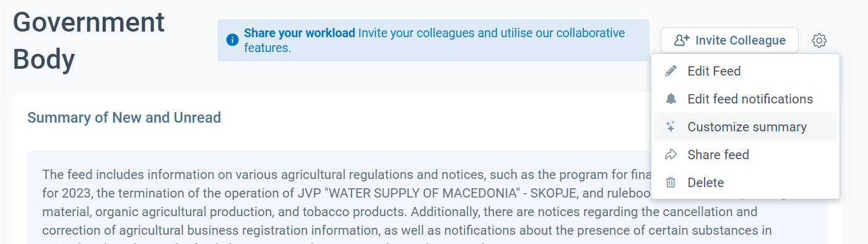
Task: Choose Edit feed notifications from the menu
Action: point(745,99)
